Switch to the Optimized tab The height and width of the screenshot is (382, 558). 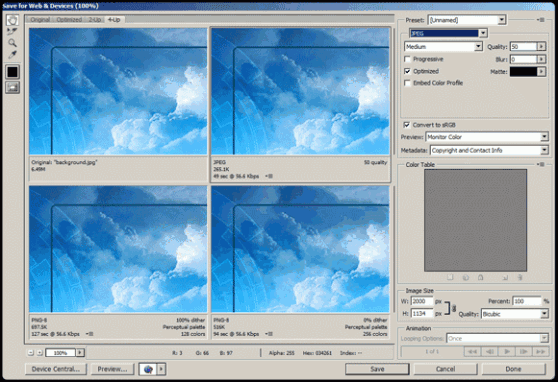point(69,20)
